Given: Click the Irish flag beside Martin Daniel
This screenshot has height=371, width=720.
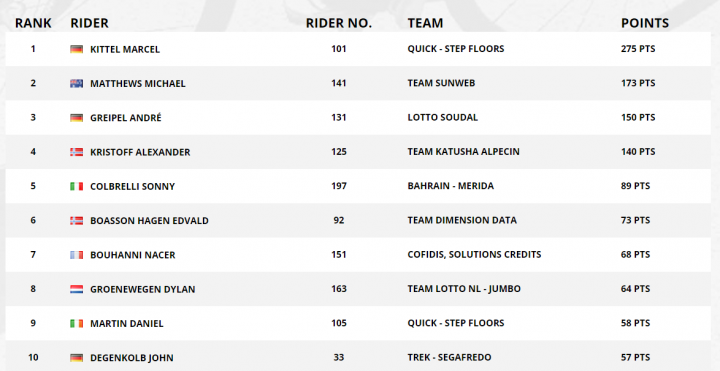Looking at the screenshot, I should tap(76, 323).
